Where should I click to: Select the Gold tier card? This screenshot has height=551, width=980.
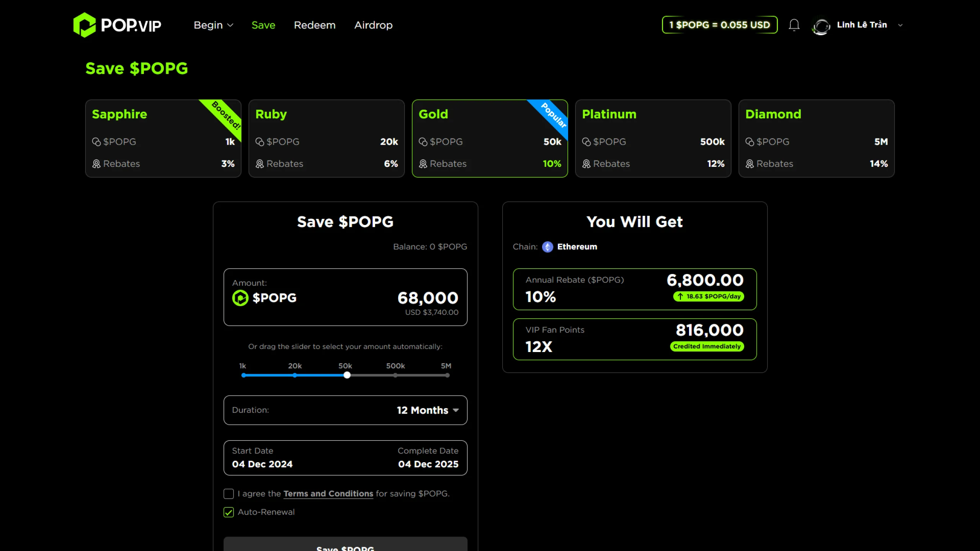(x=490, y=139)
